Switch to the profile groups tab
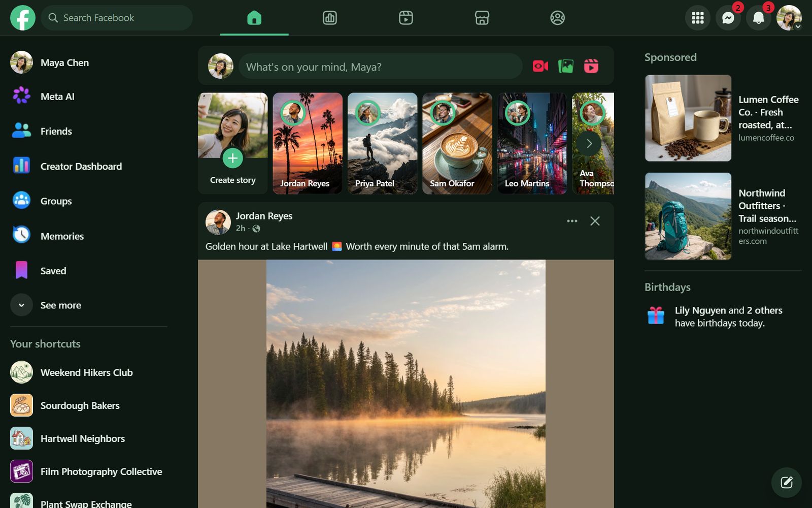812x508 pixels. 558,18
